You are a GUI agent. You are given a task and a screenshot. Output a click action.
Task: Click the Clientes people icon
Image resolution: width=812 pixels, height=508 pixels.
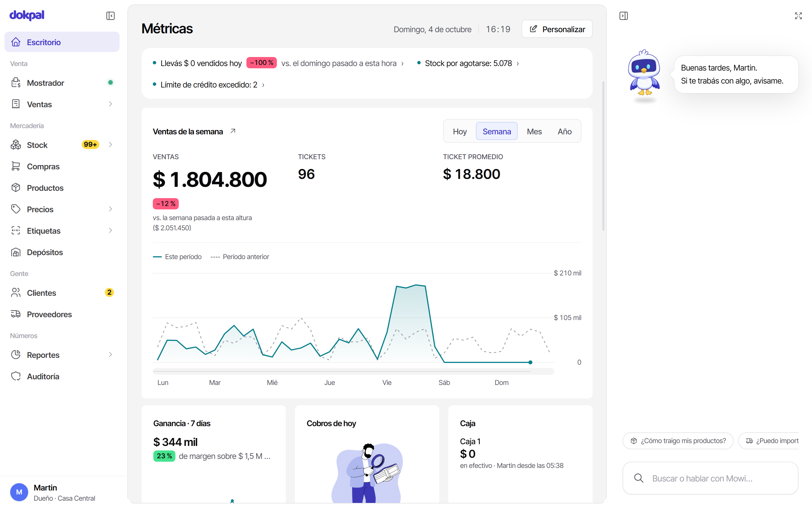point(16,293)
